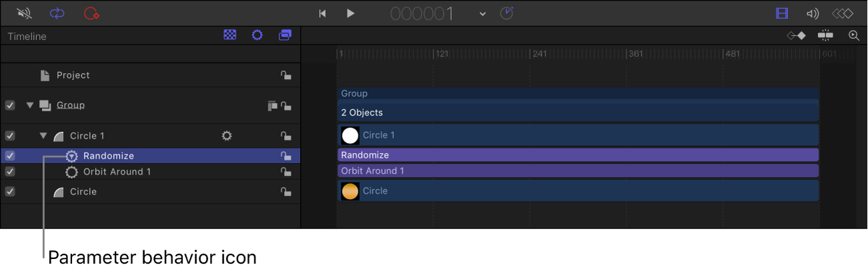Click the timeline zoom magnifier icon
The width and height of the screenshot is (868, 277).
(x=853, y=36)
